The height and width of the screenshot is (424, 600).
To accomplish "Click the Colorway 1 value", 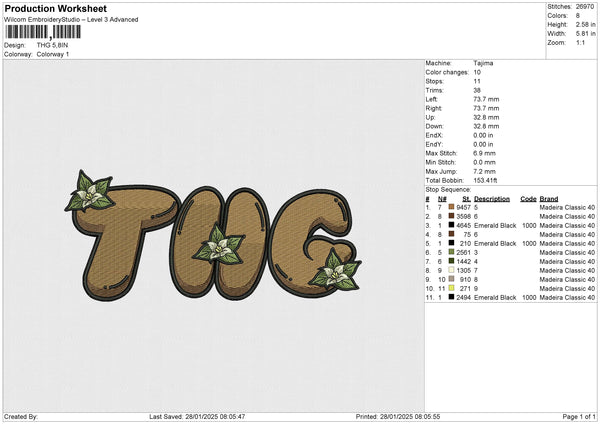I will [x=53, y=54].
